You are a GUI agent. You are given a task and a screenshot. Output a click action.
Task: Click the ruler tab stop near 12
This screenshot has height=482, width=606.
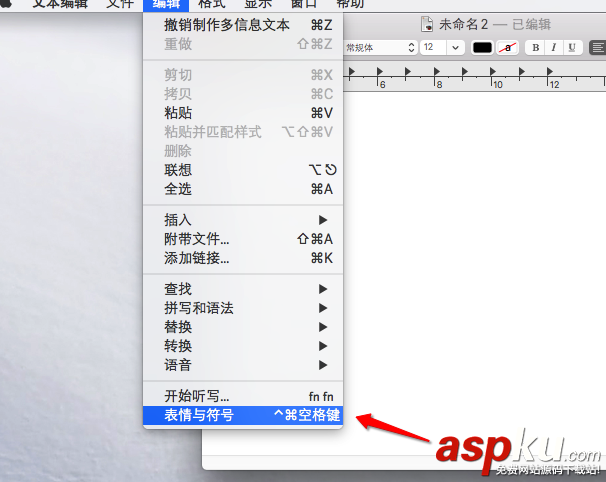pyautogui.click(x=549, y=72)
